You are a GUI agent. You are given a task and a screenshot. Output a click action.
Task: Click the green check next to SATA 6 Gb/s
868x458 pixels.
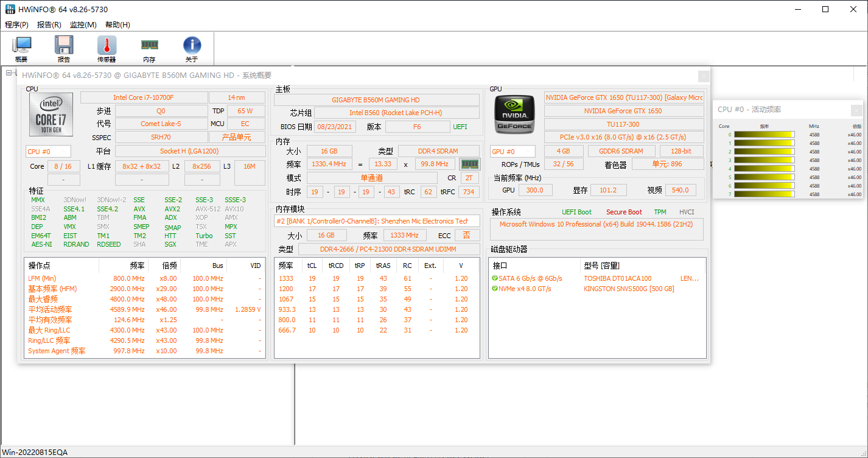(x=495, y=278)
